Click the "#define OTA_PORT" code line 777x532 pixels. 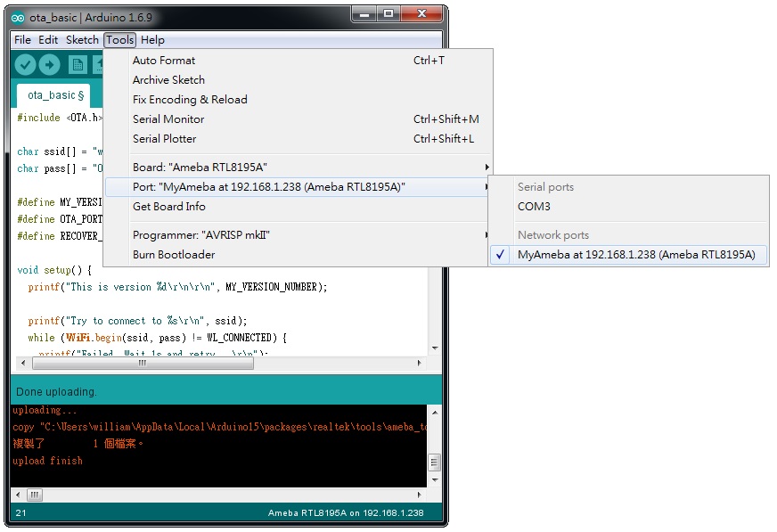pos(60,219)
